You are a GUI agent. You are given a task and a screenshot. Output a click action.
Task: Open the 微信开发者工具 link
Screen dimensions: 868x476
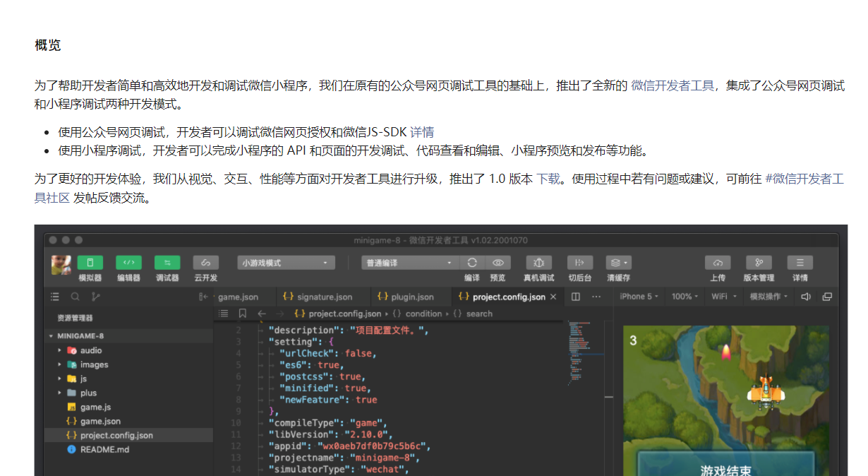[x=673, y=86]
